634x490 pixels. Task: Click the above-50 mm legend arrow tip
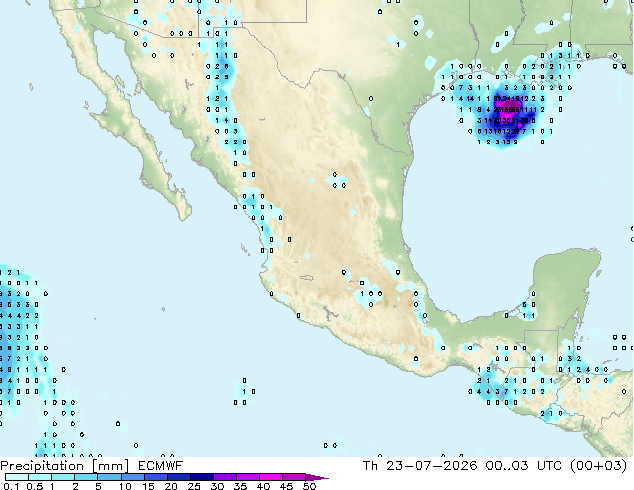[317, 477]
